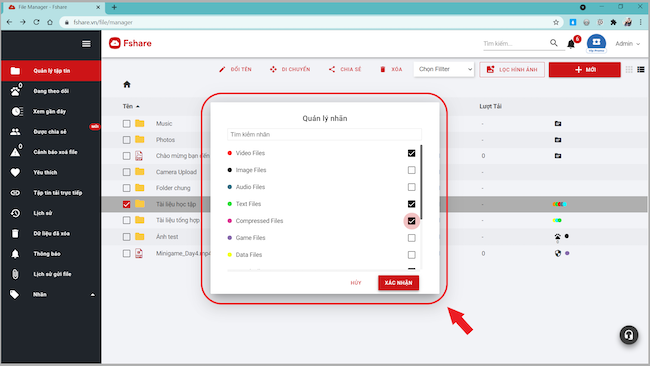The height and width of the screenshot is (366, 650).
Task: Collapse the Nhãn section in sidebar
Action: 92,295
